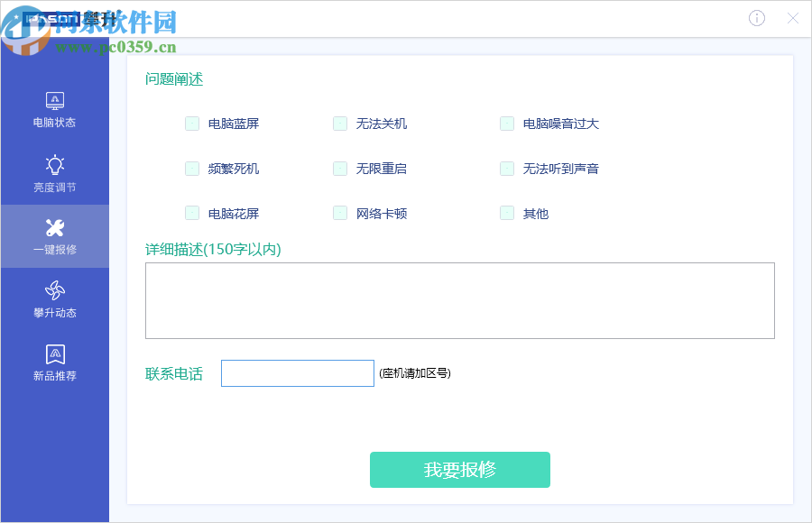Select 网络卡顿 as the issue
The width and height of the screenshot is (812, 523).
[340, 214]
